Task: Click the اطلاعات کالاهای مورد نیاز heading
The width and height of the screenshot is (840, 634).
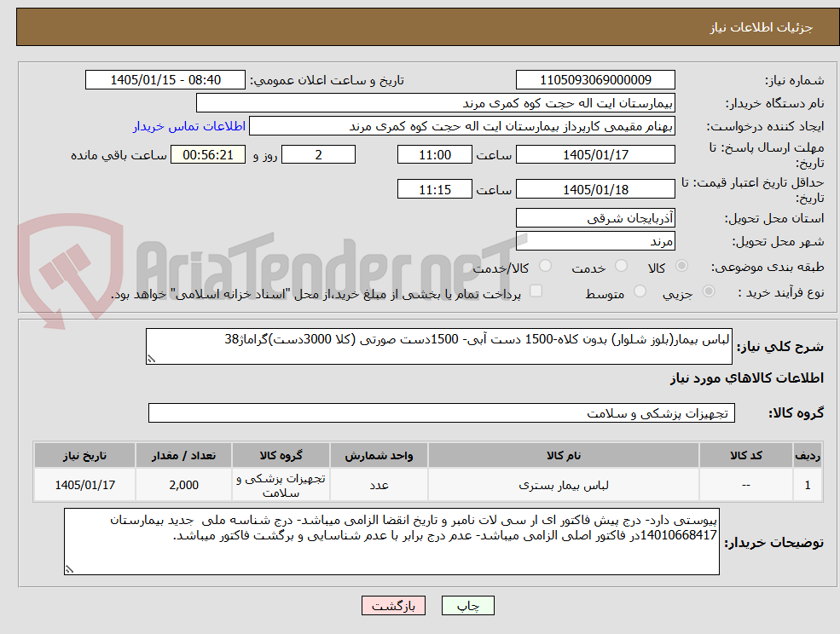Action: tap(747, 378)
